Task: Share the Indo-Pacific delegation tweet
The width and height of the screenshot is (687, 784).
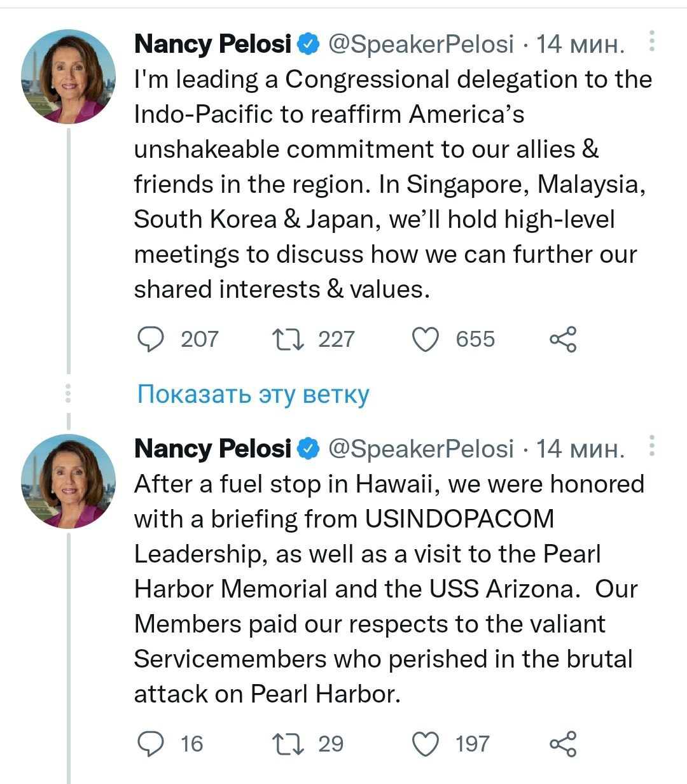Action: (563, 339)
